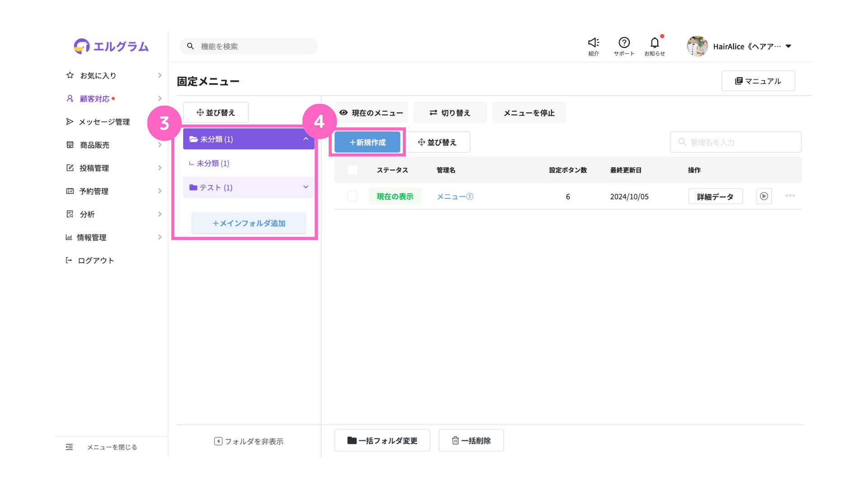Screen dimensions: 868x488
Task: Click the テスト folder icon
Action: click(193, 187)
